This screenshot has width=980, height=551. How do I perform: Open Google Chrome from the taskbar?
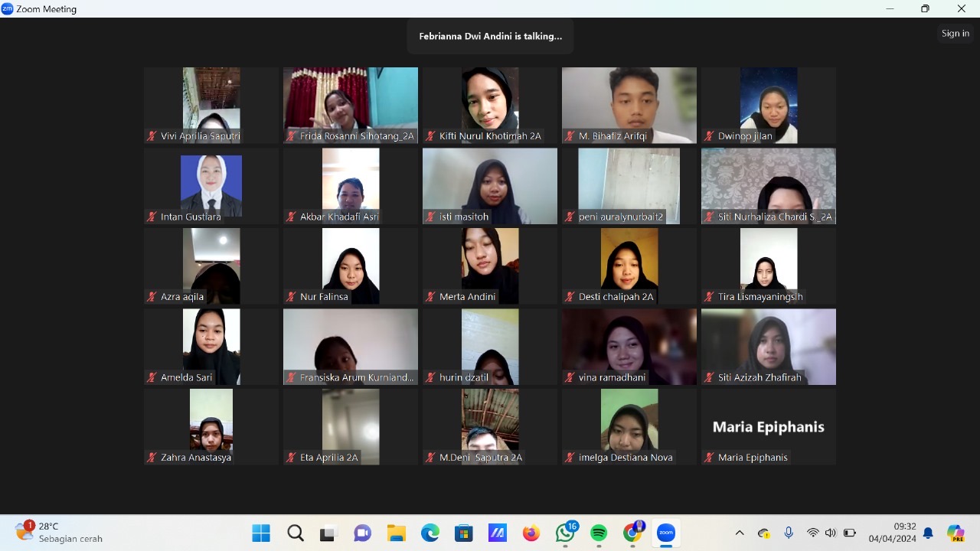[632, 533]
